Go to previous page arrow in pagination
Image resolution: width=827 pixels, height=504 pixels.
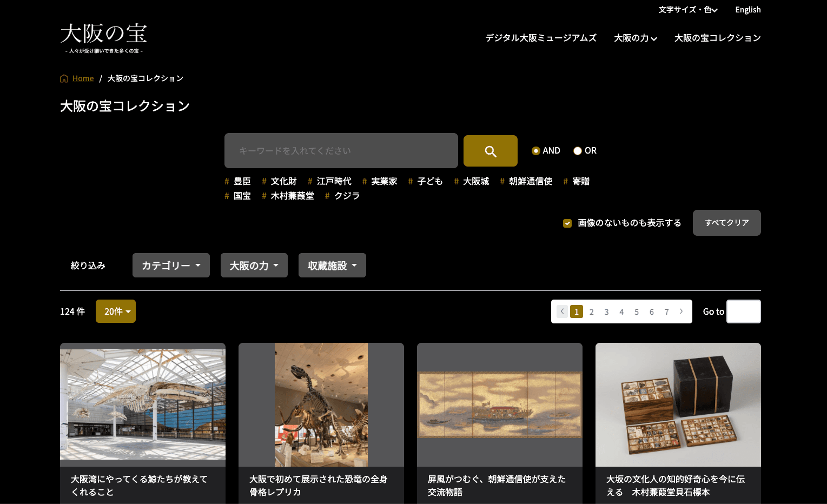pos(562,311)
